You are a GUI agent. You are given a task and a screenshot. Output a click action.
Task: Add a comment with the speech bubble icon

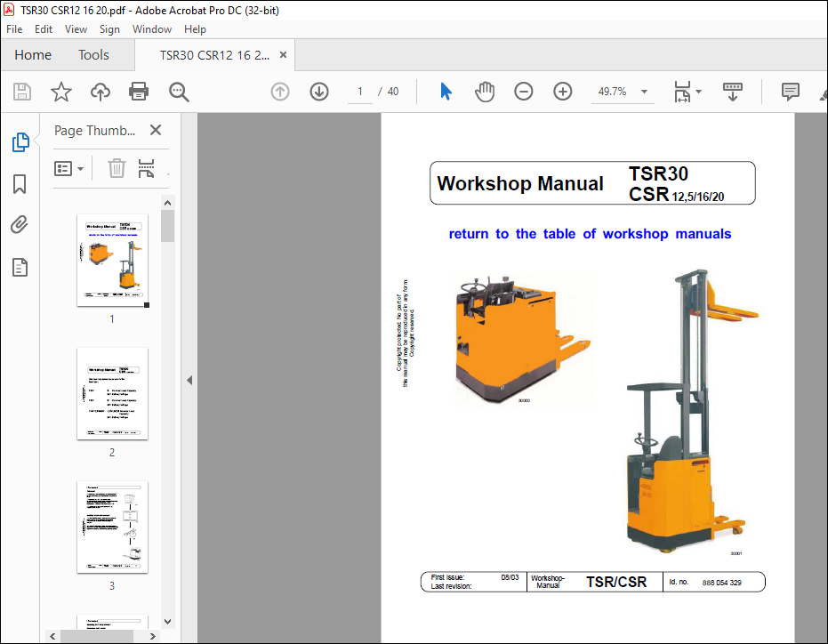(790, 92)
